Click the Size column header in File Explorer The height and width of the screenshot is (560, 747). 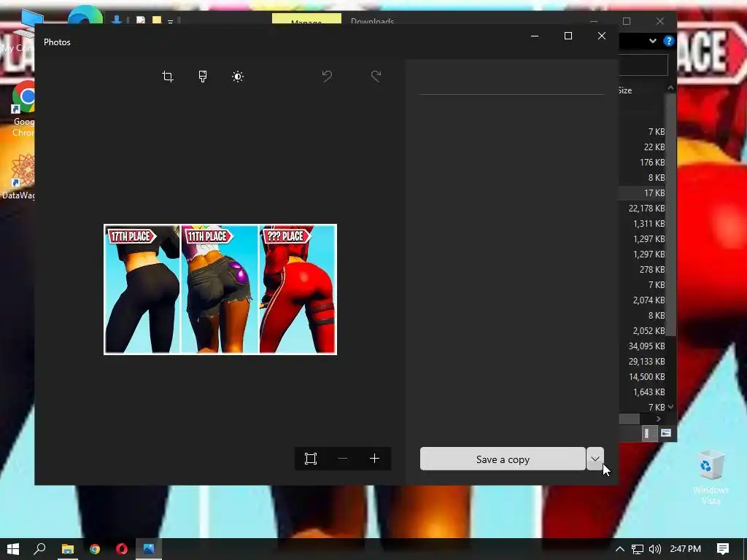(625, 90)
